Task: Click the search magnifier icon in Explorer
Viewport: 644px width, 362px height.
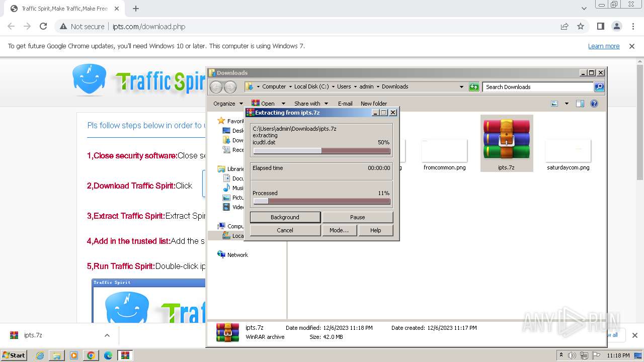Action: point(599,87)
